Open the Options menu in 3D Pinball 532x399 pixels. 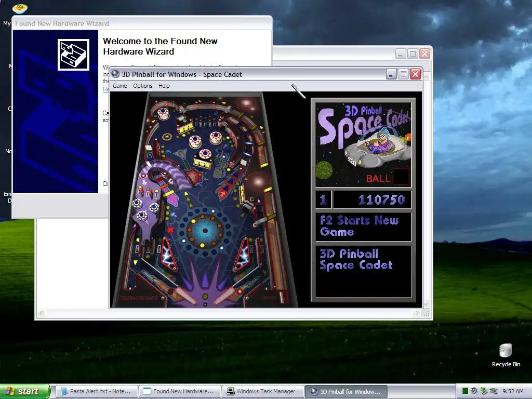coord(142,86)
